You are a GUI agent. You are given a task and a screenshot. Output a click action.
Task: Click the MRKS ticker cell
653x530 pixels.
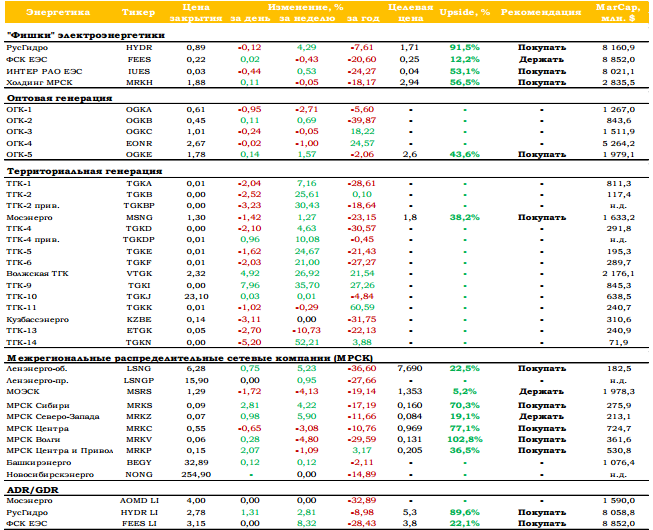click(x=139, y=406)
